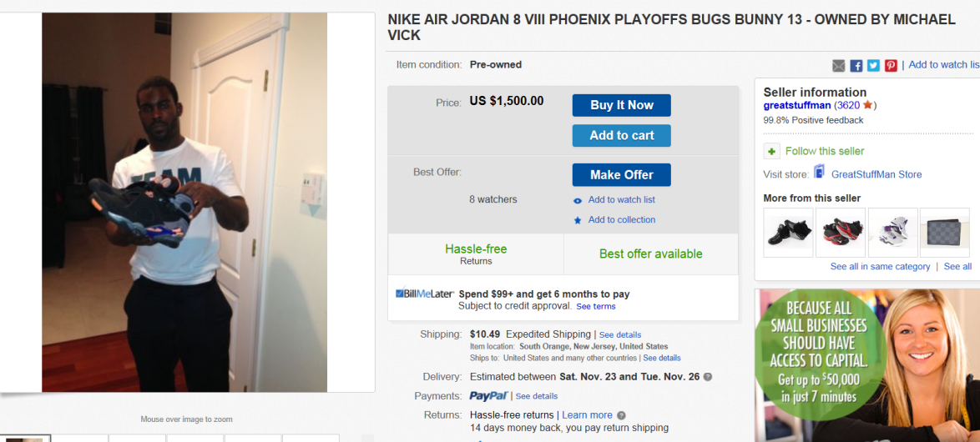Open the black sneakers thumbnail from this seller
The height and width of the screenshot is (442, 980).
788,232
